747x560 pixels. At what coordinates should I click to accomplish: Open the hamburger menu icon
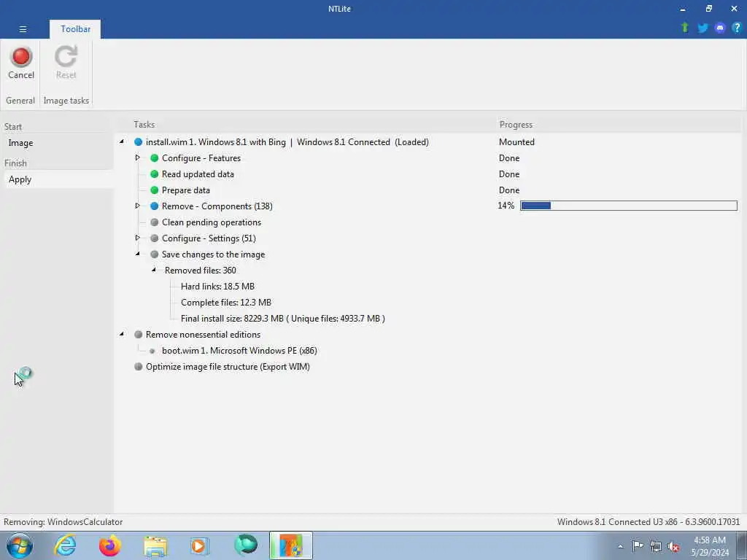point(23,29)
